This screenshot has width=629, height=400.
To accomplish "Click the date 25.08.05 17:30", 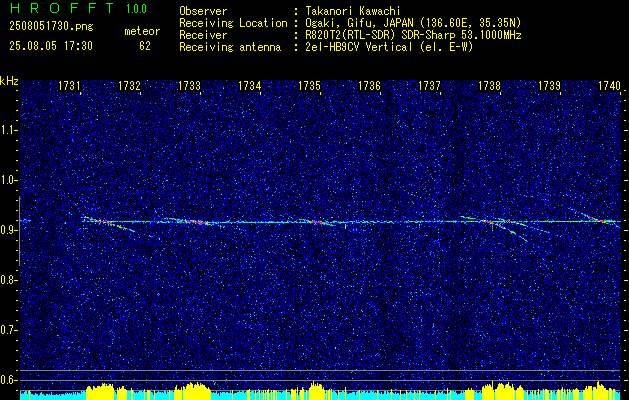I will pos(51,46).
